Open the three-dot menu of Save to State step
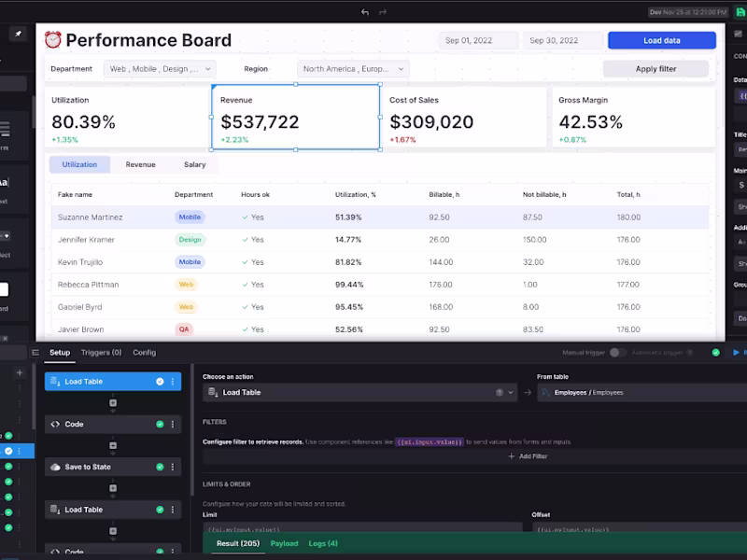Viewport: 747px width, 560px height. coord(173,467)
